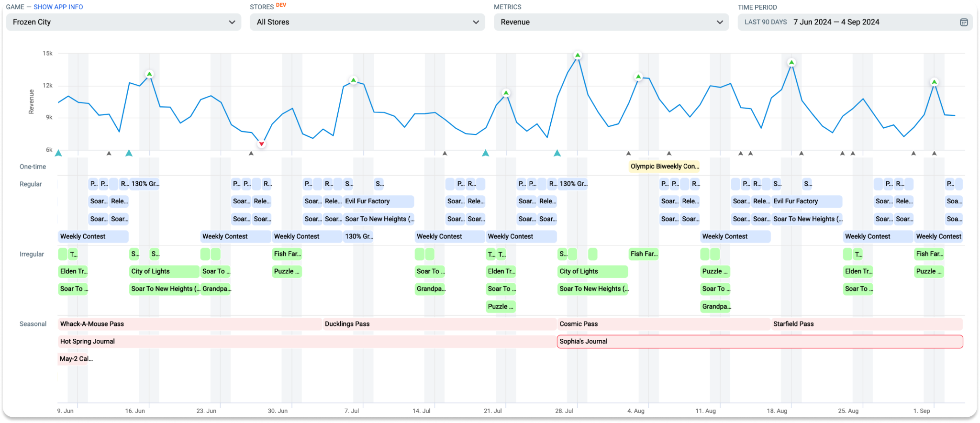The image size is (980, 423).
Task: Open the All Stores dropdown
Action: (x=367, y=22)
